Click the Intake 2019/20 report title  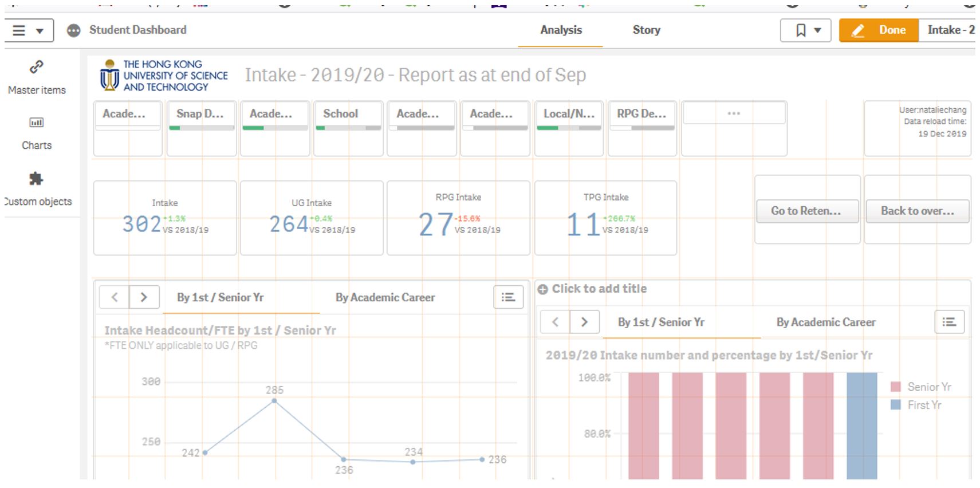[x=415, y=75]
